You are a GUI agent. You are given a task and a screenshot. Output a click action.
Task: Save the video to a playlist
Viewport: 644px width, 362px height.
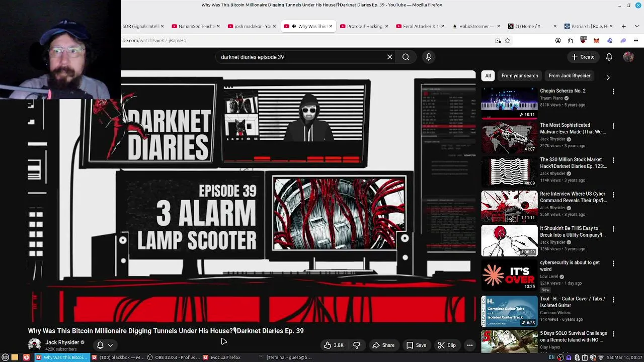coord(416,345)
